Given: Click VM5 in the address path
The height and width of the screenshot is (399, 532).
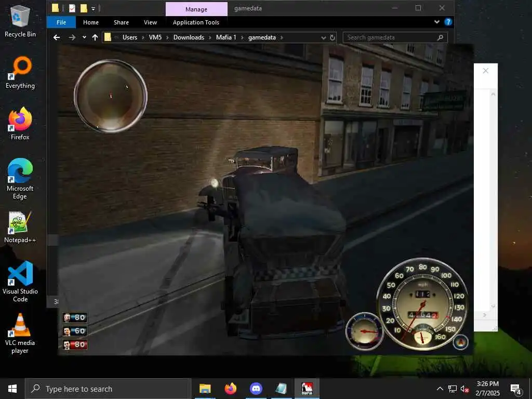Looking at the screenshot, I should 155,37.
